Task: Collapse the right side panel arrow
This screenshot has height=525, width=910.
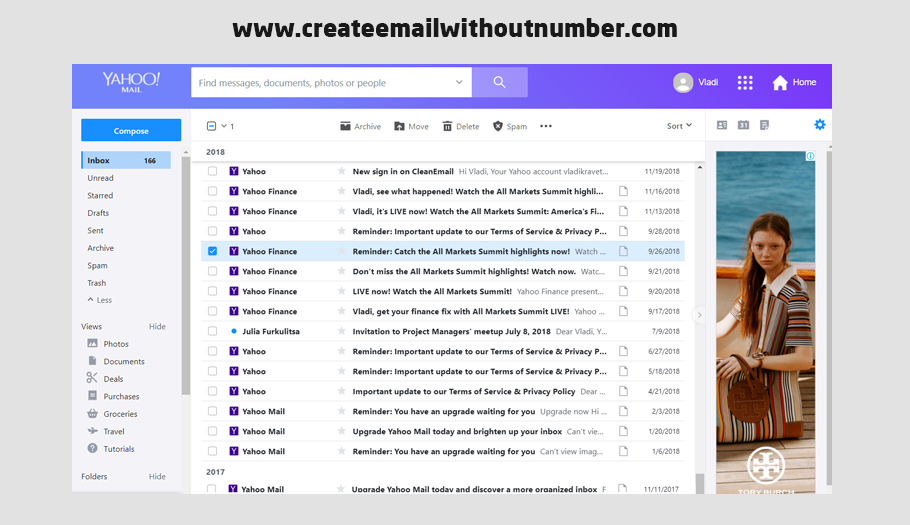Action: click(699, 315)
